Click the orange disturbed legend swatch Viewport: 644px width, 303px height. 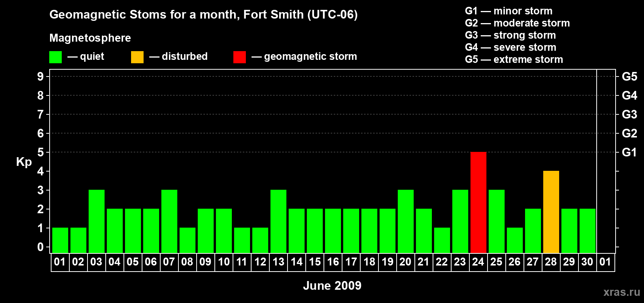pyautogui.click(x=138, y=57)
